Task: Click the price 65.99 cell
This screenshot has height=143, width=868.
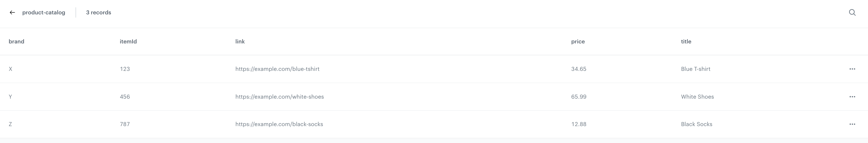Action: [579, 97]
